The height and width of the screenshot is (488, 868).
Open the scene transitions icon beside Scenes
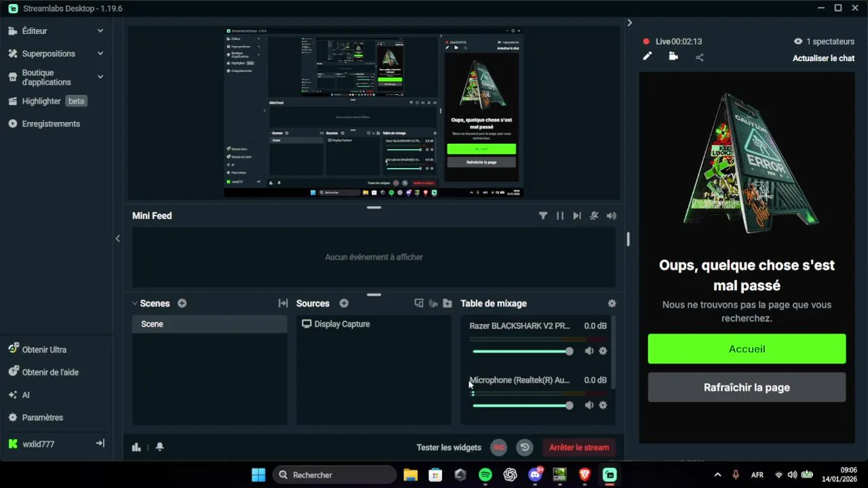[x=283, y=304]
